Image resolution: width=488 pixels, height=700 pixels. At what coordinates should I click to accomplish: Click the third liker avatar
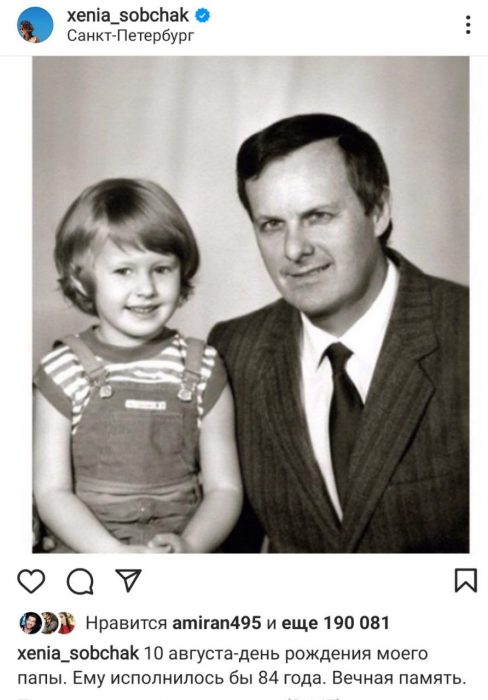(x=66, y=623)
